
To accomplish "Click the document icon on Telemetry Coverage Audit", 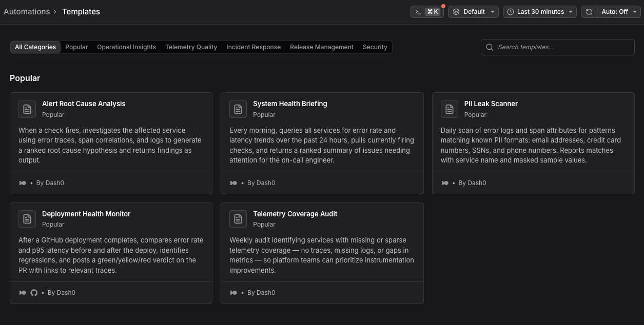I will click(x=238, y=219).
